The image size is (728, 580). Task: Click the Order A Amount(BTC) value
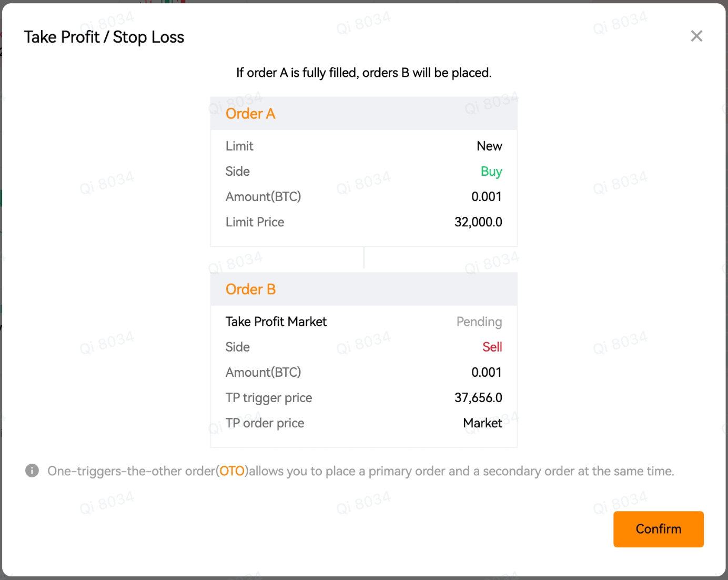pyautogui.click(x=487, y=197)
